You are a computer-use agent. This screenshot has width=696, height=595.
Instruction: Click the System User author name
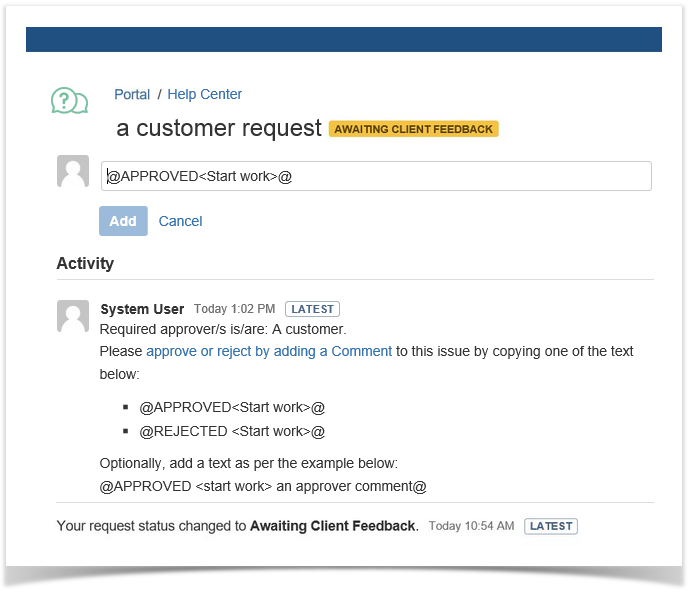(x=142, y=309)
